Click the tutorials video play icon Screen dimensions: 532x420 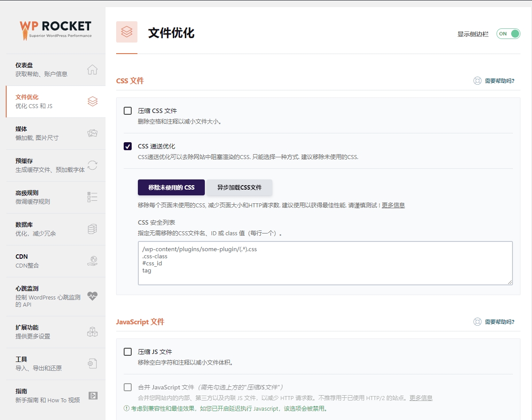point(92,396)
